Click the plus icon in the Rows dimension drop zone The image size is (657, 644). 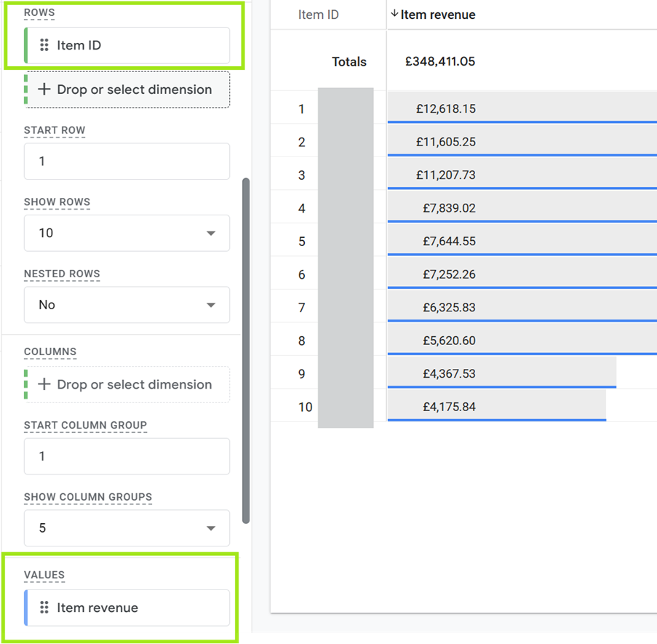click(x=45, y=90)
